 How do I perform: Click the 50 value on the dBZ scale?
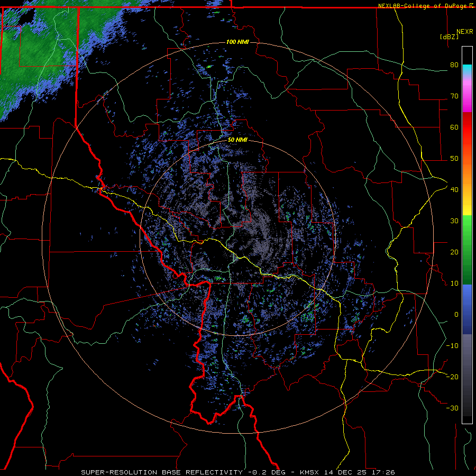pyautogui.click(x=454, y=159)
